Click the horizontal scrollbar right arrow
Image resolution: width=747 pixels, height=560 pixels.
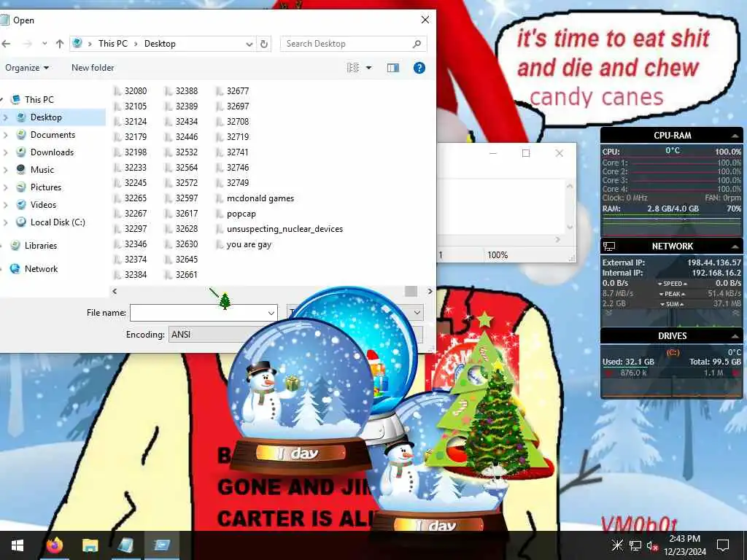point(430,291)
